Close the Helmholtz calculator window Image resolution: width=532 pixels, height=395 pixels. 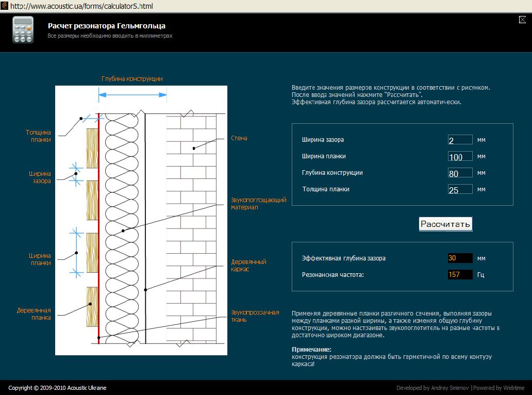point(522,20)
